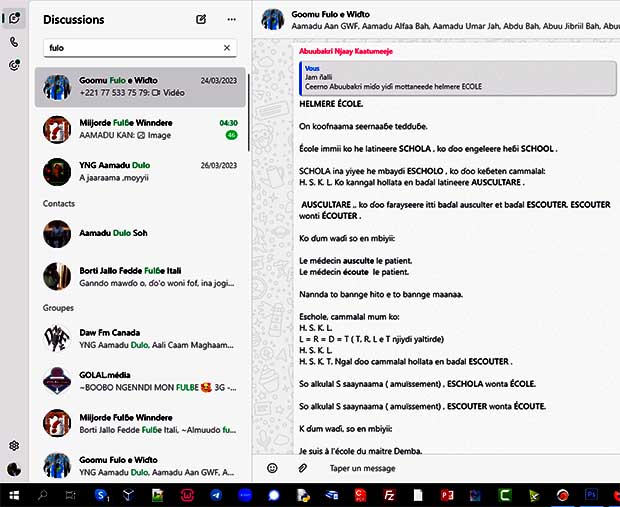Select contact Aamadu Dulo Soh
This screenshot has width=620, height=507.
(x=140, y=234)
